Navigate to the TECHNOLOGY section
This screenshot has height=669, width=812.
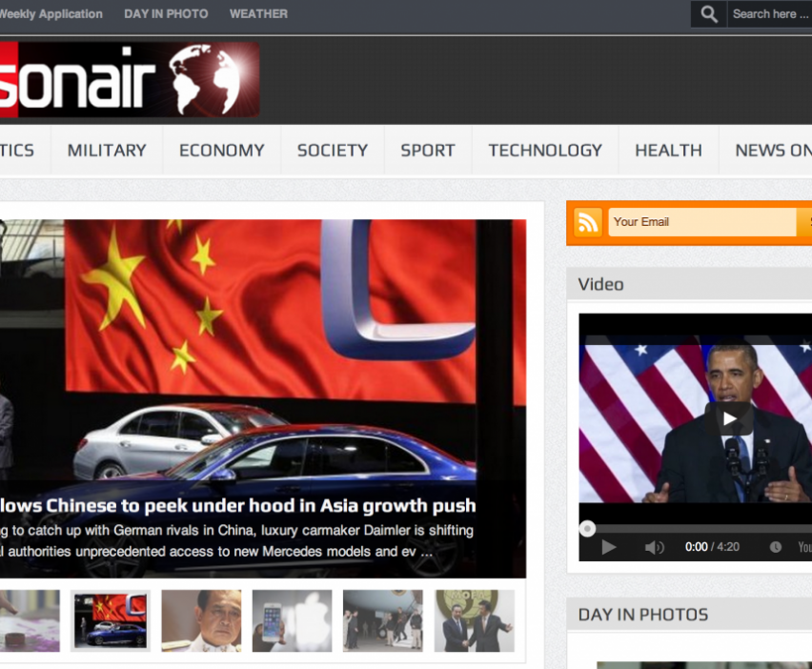pyautogui.click(x=545, y=151)
